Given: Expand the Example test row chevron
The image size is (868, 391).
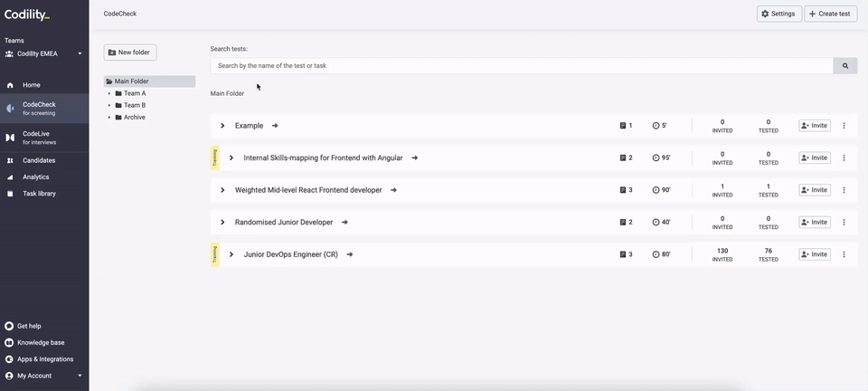Looking at the screenshot, I should (x=222, y=126).
